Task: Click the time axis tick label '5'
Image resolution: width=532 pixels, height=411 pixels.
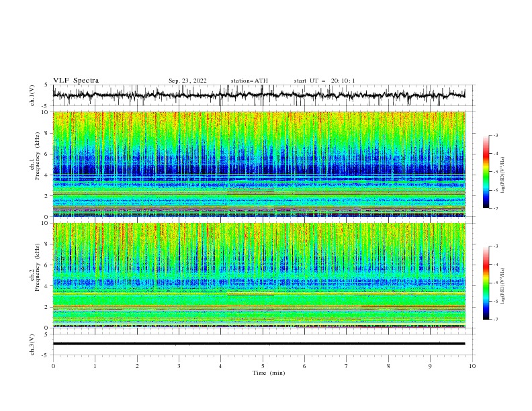Action: 263,366
